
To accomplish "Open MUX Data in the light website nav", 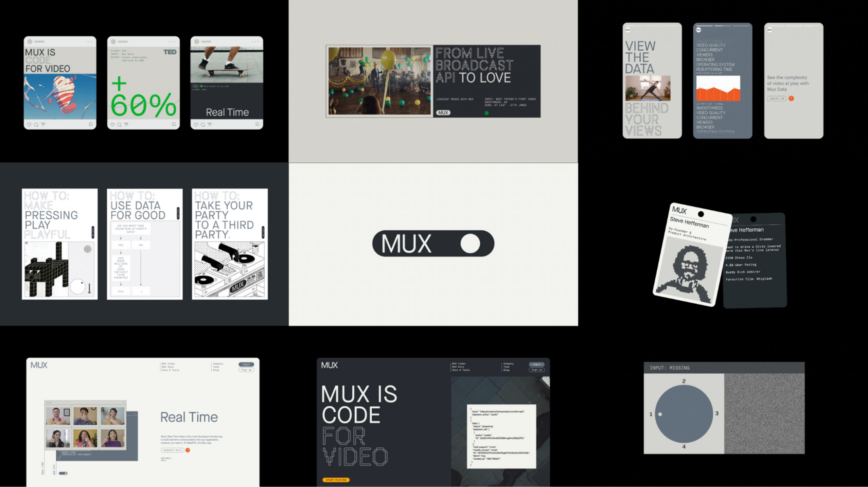I will click(x=167, y=367).
